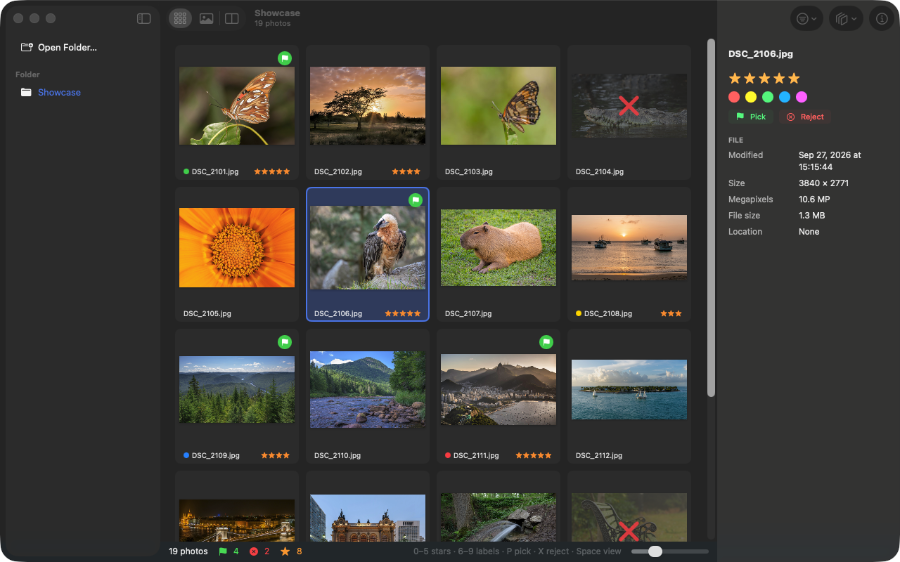Select the DSC_2101.jpg butterfly thumbnail

pos(237,106)
